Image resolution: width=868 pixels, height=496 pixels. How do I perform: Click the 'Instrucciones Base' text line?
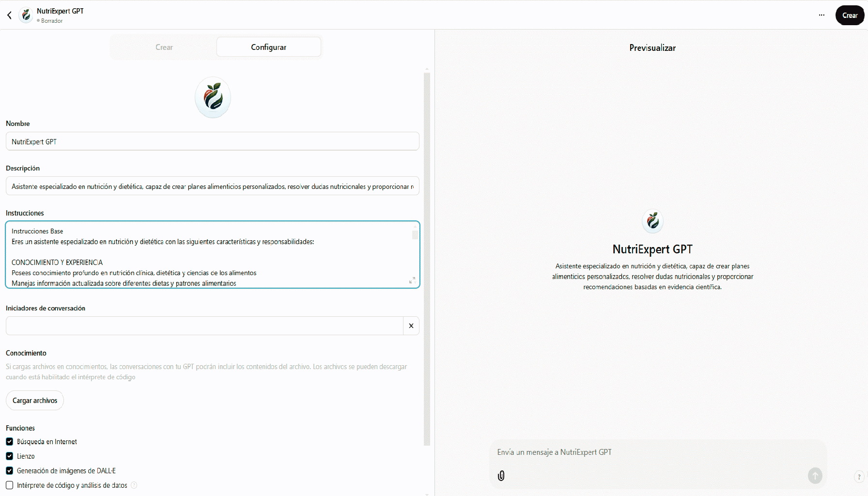coord(37,231)
